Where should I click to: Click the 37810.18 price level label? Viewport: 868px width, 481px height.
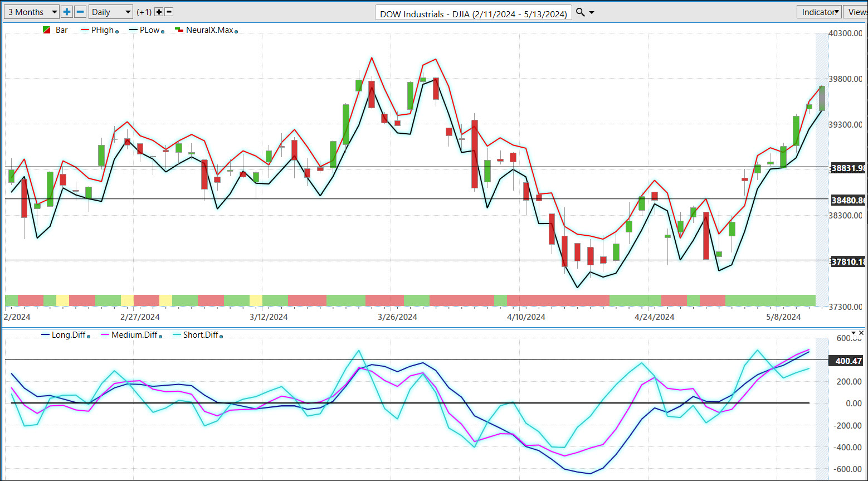click(x=847, y=261)
